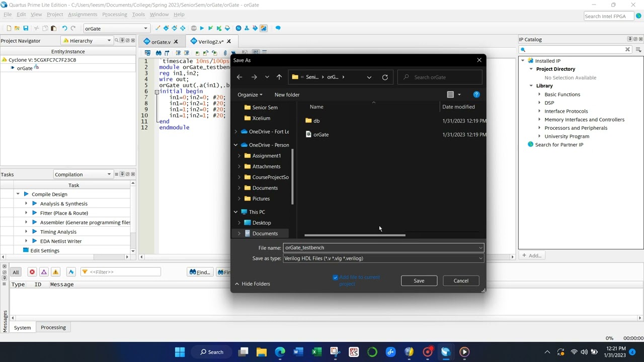The height and width of the screenshot is (362, 644).
Task: Click the dialog Help question mark icon
Action: pos(476,95)
